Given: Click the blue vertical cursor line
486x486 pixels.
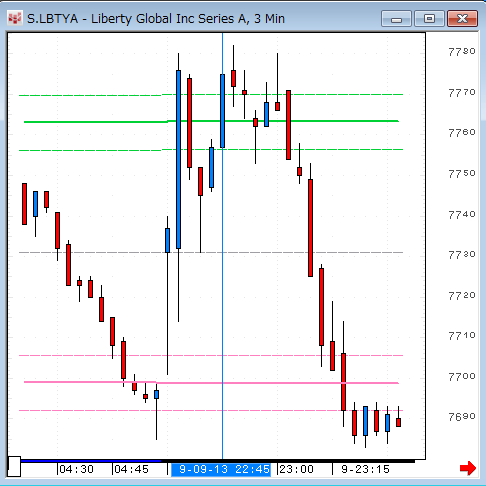Looking at the screenshot, I should 223,246.
